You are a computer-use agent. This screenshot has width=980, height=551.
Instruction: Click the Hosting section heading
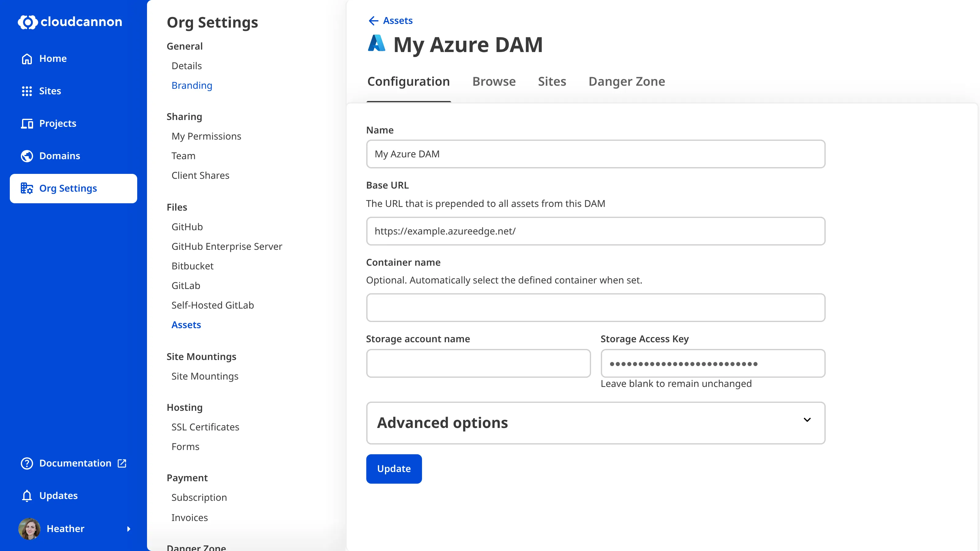184,408
